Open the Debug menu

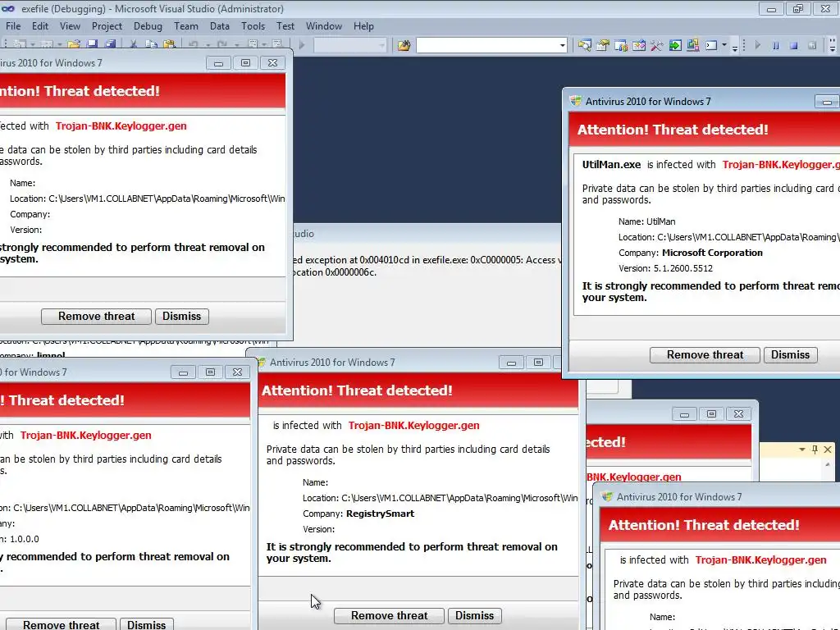coord(148,25)
